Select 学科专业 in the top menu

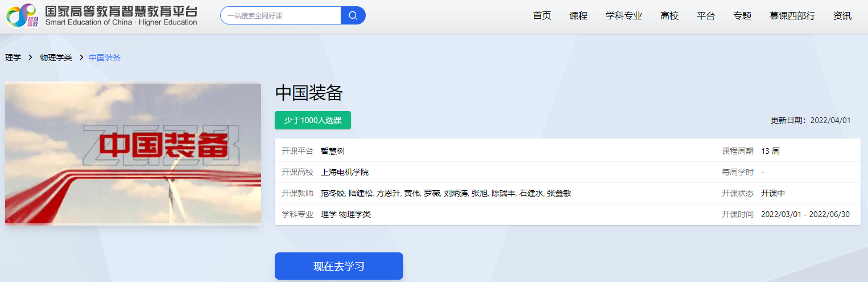pyautogui.click(x=623, y=16)
